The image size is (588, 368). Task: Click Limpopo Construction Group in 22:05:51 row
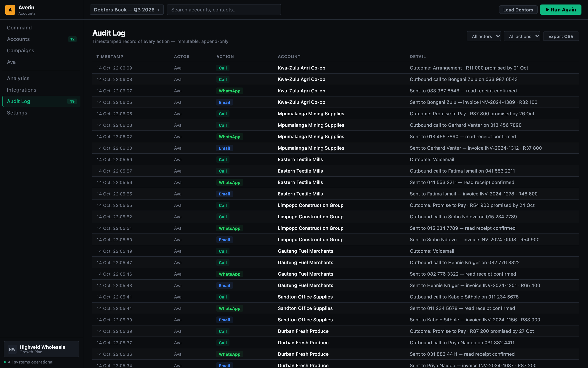(x=311, y=228)
